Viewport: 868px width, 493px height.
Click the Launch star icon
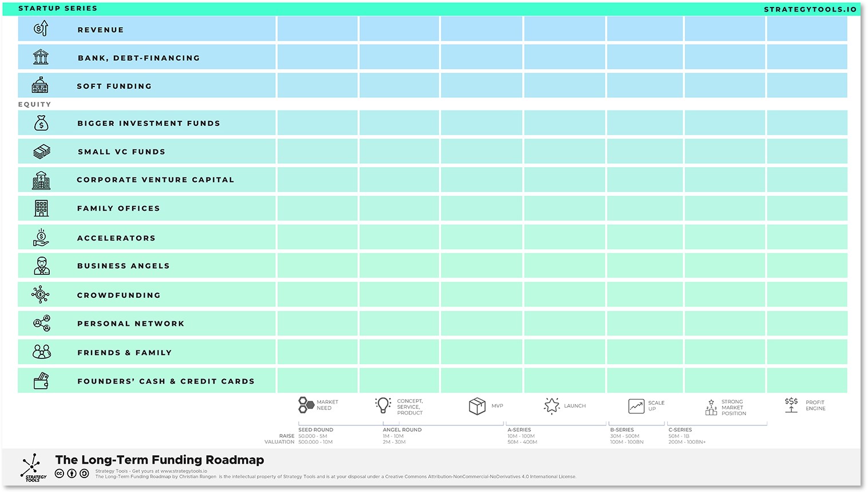pyautogui.click(x=552, y=406)
